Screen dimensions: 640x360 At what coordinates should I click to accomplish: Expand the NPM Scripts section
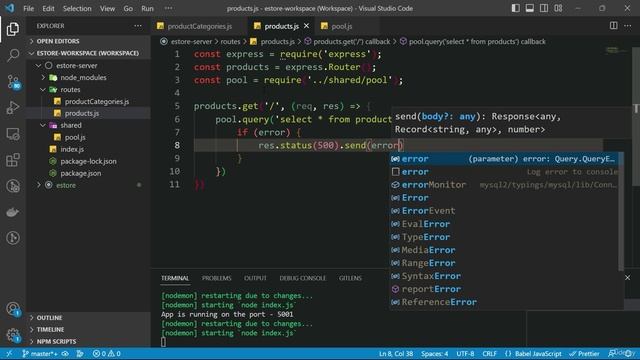tap(56, 341)
